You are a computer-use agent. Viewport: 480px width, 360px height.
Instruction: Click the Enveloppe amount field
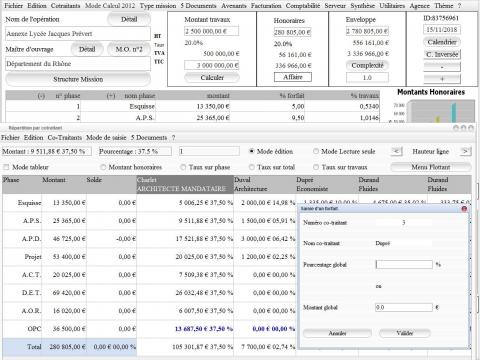pyautogui.click(x=367, y=31)
